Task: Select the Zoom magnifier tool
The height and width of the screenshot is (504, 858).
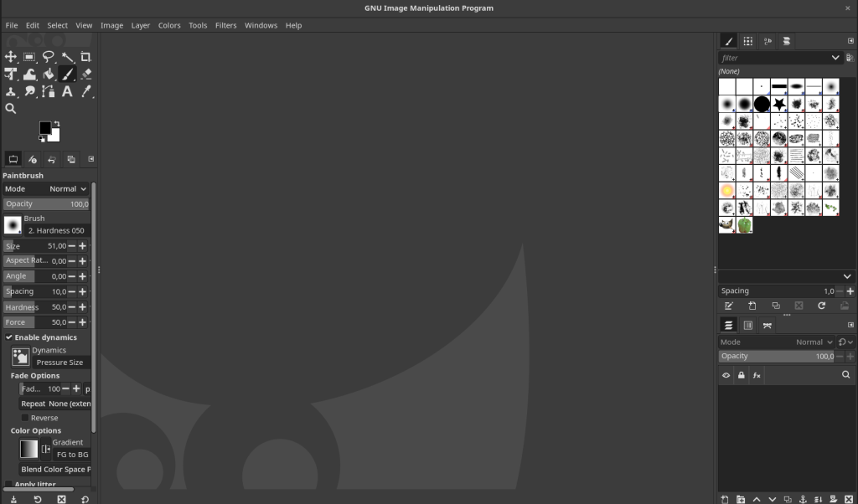Action: point(10,109)
